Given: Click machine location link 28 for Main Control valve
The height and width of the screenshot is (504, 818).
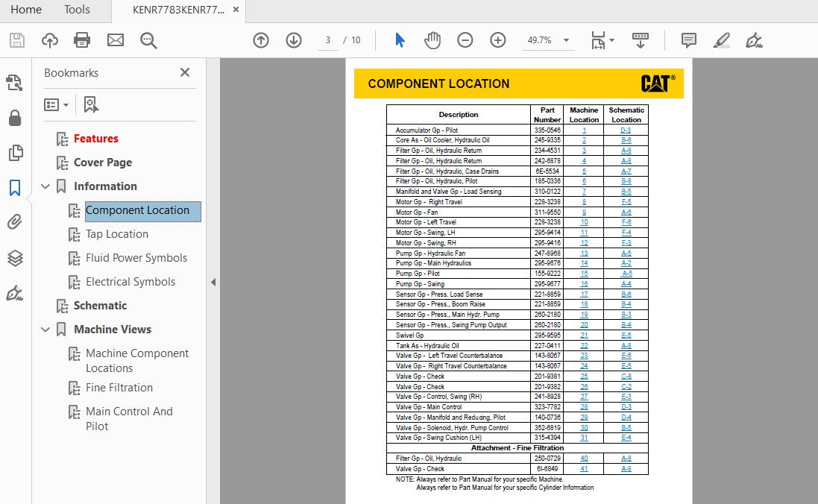Looking at the screenshot, I should [x=584, y=407].
